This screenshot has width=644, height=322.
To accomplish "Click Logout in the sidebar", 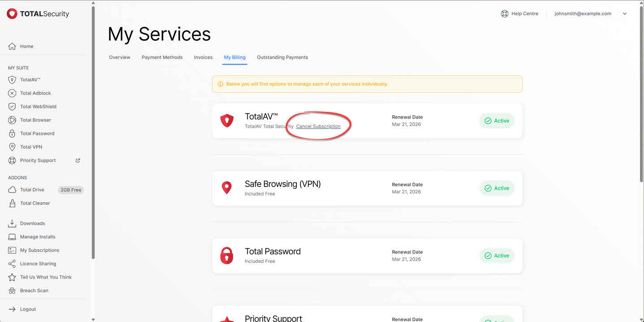I will [x=28, y=309].
